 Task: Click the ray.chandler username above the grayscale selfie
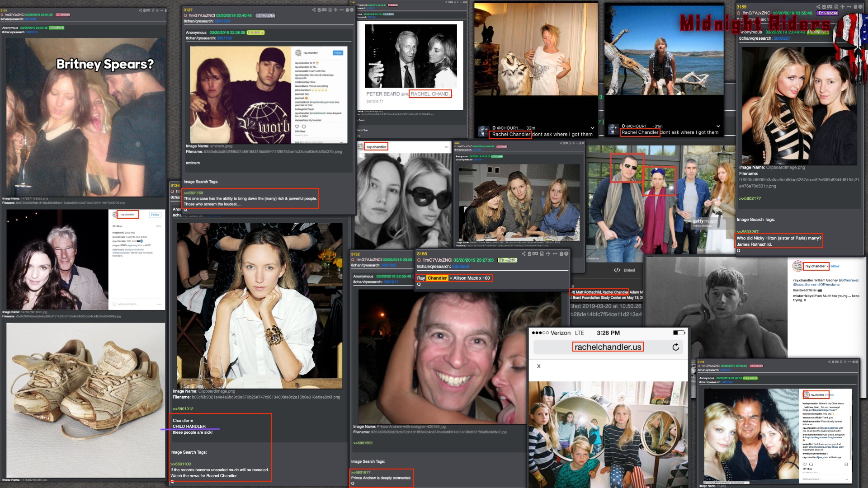pyautogui.click(x=376, y=147)
